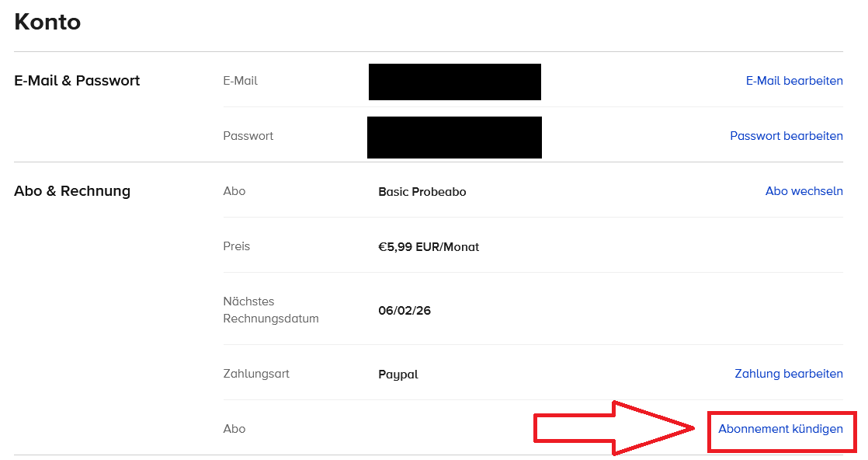Click the Passwort row label
The image size is (868, 460).
click(x=248, y=136)
